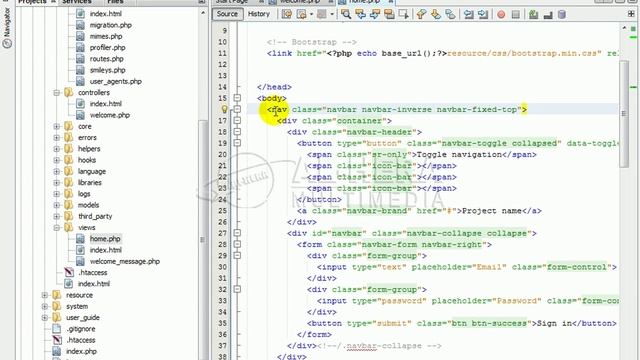This screenshot has height=360, width=640.
Task: Expand the language folder node
Action: click(57, 171)
